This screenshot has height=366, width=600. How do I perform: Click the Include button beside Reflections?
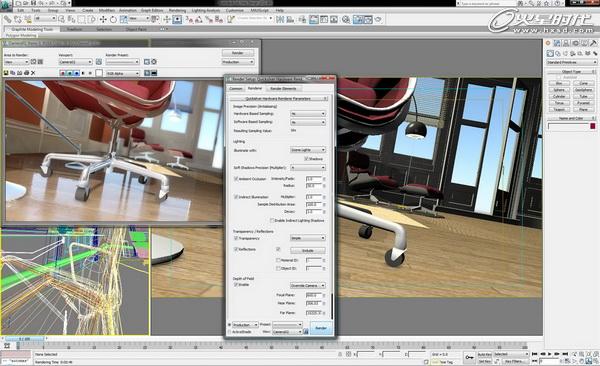(x=308, y=250)
